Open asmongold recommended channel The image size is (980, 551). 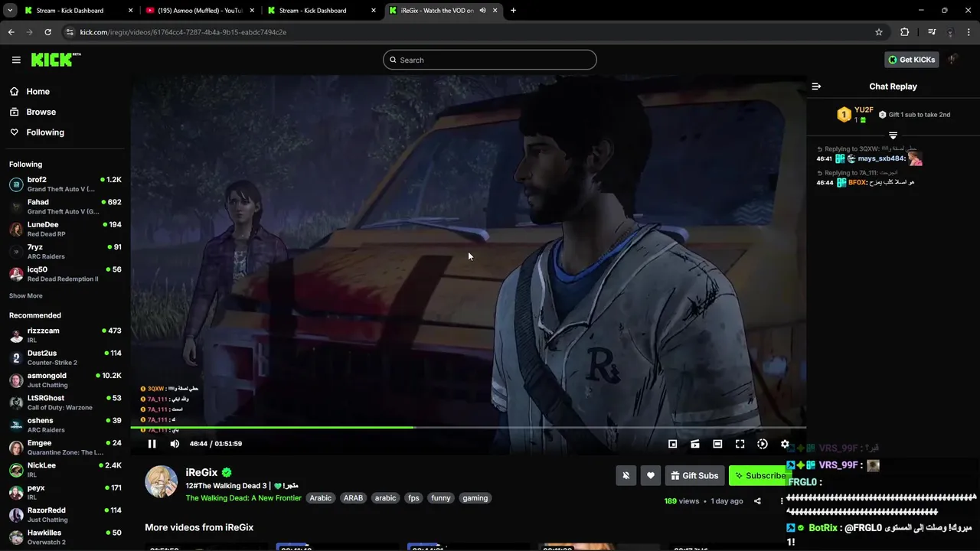[x=65, y=380]
